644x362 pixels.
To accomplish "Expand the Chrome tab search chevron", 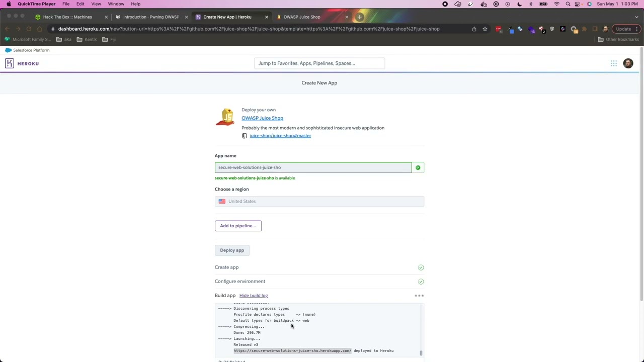I will [x=636, y=17].
